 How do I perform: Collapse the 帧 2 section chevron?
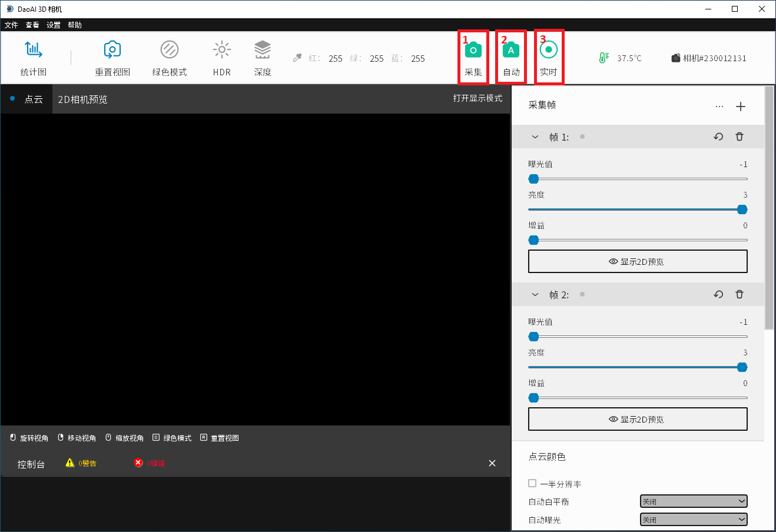(x=535, y=294)
